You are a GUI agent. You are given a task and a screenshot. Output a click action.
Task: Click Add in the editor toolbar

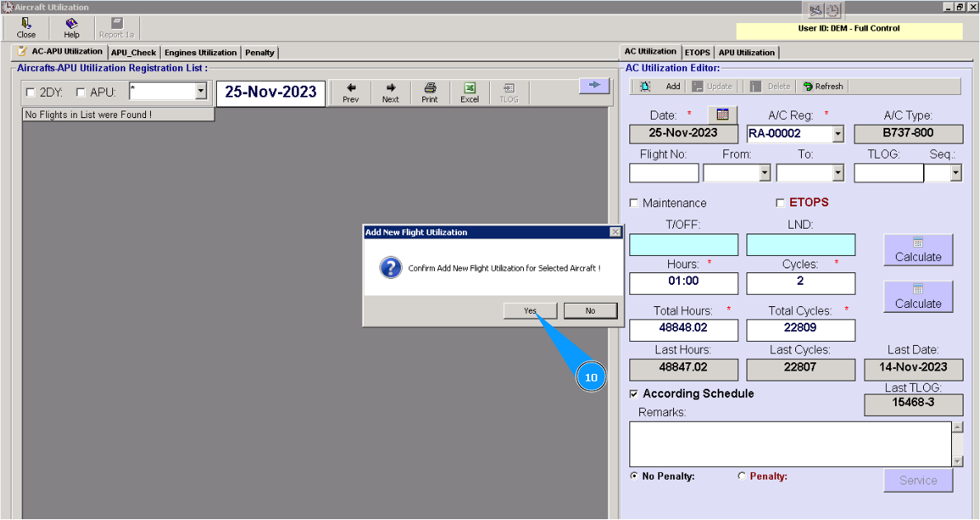(672, 86)
